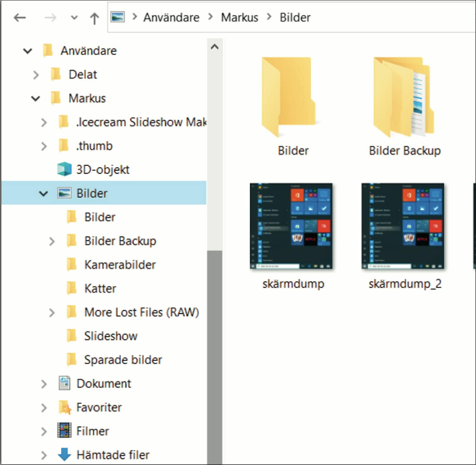Click the .thumb folder icon
Image resolution: width=476 pixels, height=465 pixels.
coord(64,146)
